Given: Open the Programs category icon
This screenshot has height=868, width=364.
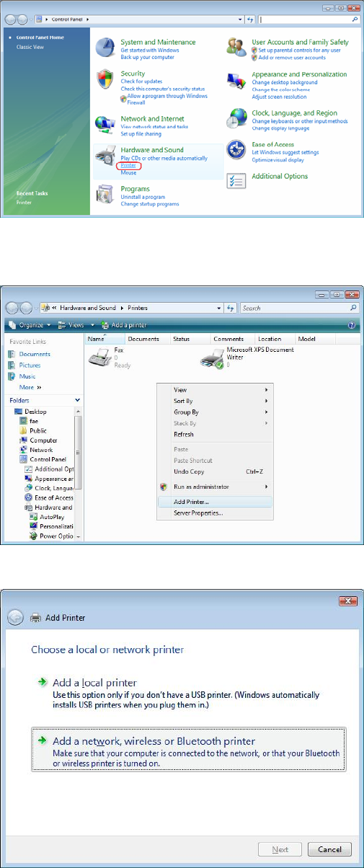Looking at the screenshot, I should click(106, 195).
